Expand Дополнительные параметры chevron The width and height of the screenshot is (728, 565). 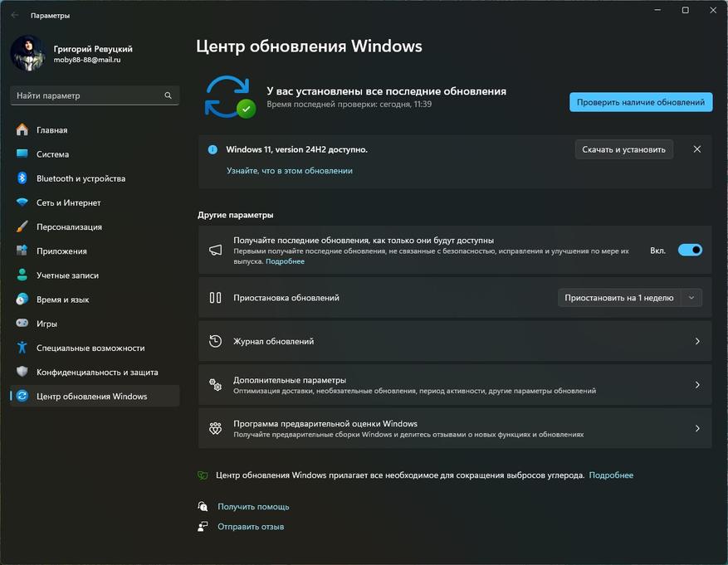pyautogui.click(x=697, y=385)
